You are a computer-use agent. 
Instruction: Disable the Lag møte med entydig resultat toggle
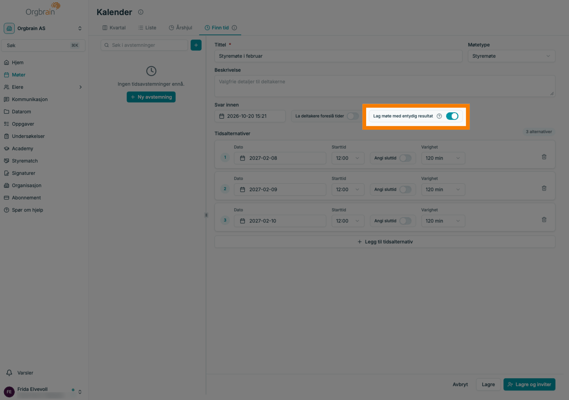[x=452, y=116]
